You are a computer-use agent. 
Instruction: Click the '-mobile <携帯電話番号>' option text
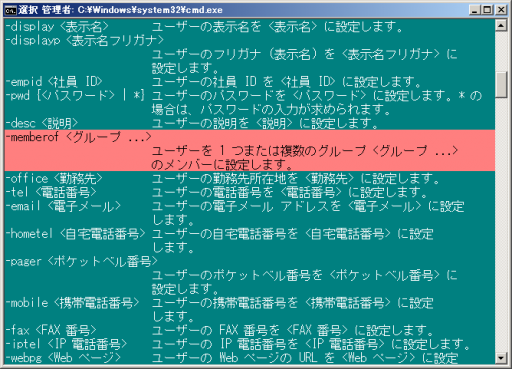(72, 303)
